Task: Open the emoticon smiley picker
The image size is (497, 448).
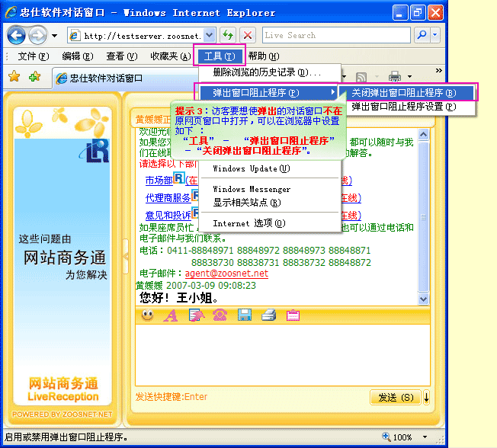Action: click(x=147, y=315)
